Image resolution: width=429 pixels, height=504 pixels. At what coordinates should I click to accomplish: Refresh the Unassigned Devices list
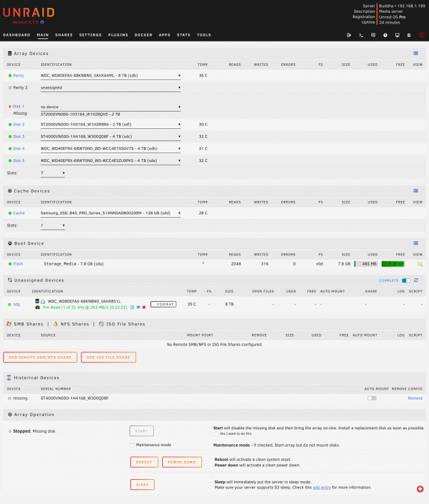point(416,280)
